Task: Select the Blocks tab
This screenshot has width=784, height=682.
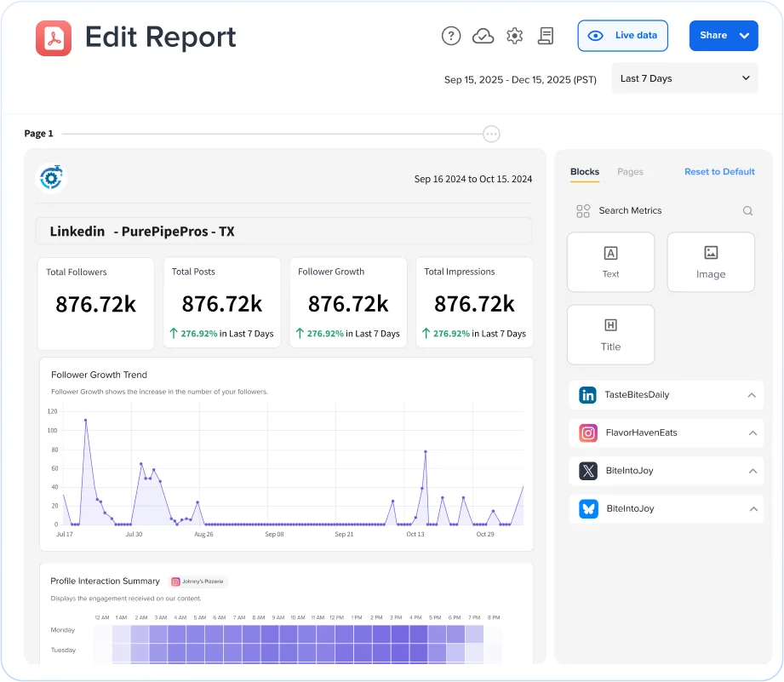Action: 584,171
